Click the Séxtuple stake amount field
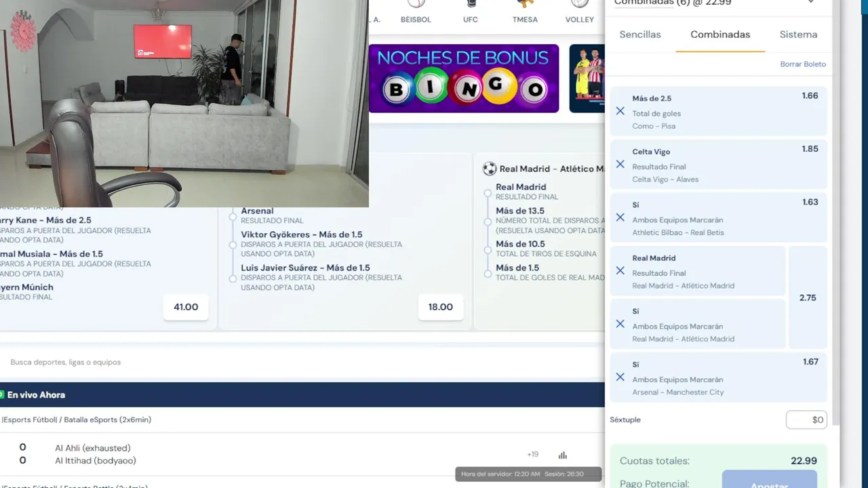 click(x=806, y=420)
